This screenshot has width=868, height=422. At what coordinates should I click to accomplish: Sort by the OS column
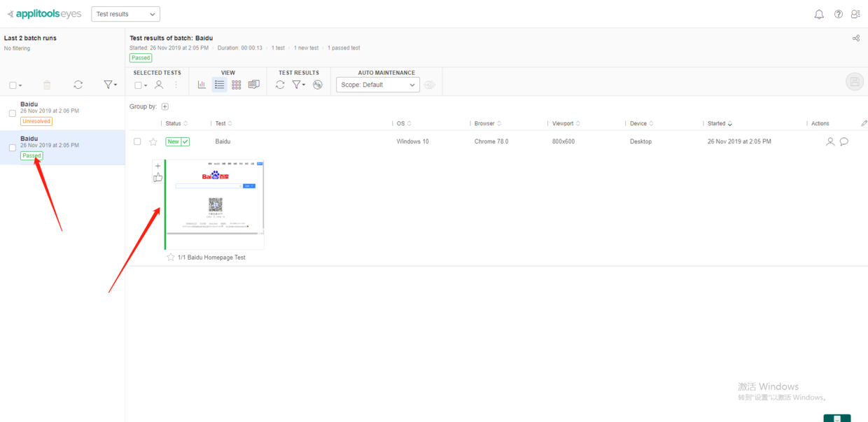(x=404, y=123)
